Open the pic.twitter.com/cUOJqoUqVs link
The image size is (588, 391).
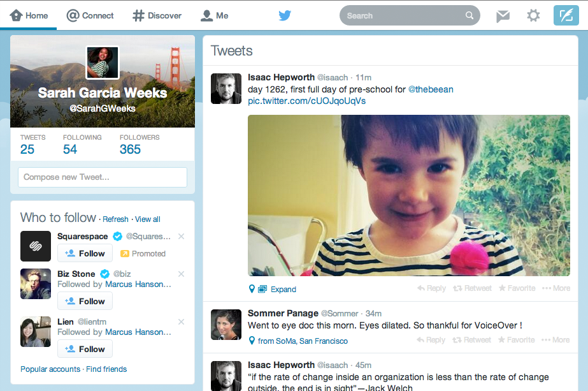[307, 101]
